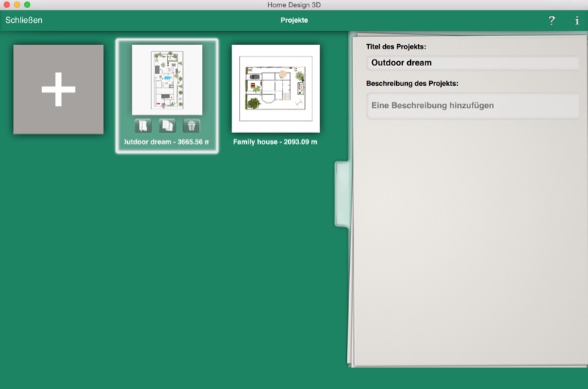Click the Family house - 2093.09 m label

[x=275, y=142]
